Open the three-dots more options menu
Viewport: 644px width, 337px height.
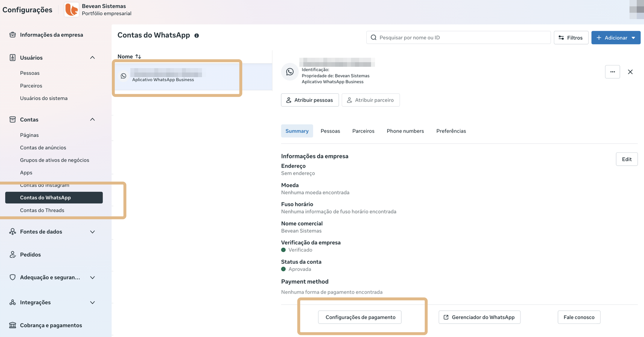click(x=612, y=72)
